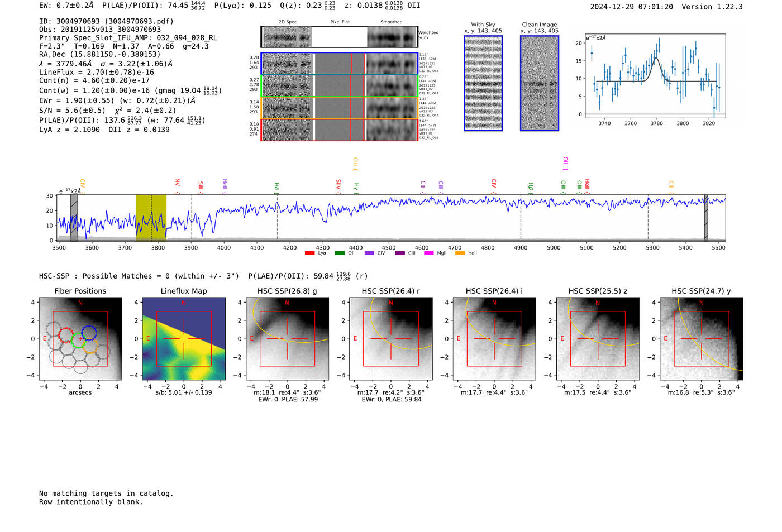Viewport: 782px width, 532px height.
Task: Click the Hγ line marker
Action: click(356, 188)
